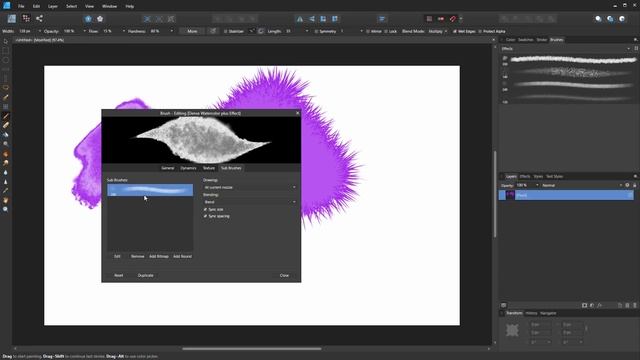Select the second brush in Brushes panel
Image resolution: width=640 pixels, height=360 pixels.
click(x=569, y=73)
